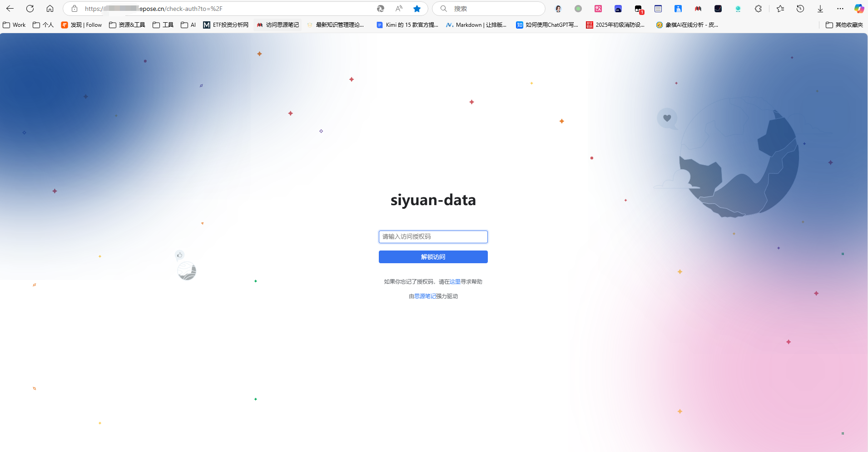Expand the Work bookmarks folder

point(14,25)
